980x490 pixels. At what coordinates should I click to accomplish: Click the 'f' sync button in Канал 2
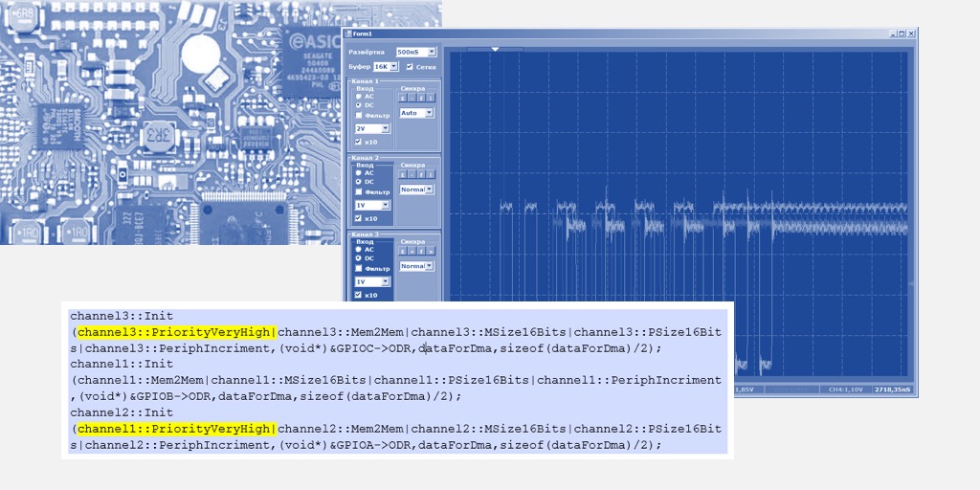coord(421,174)
